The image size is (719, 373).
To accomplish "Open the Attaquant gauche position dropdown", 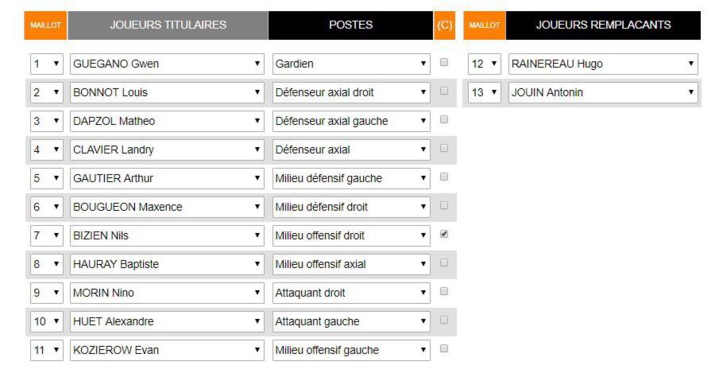I will point(351,321).
